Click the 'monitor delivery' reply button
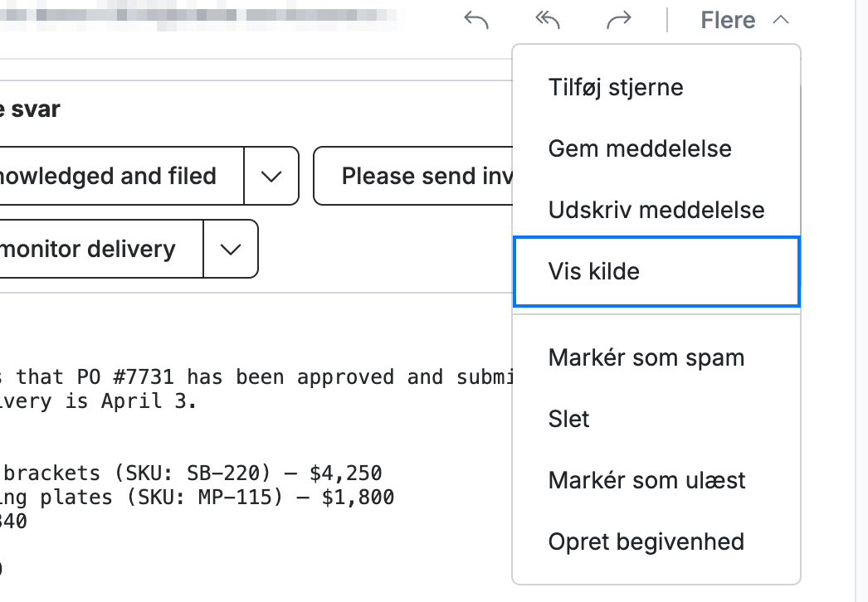This screenshot has width=868, height=602. pyautogui.click(x=100, y=249)
